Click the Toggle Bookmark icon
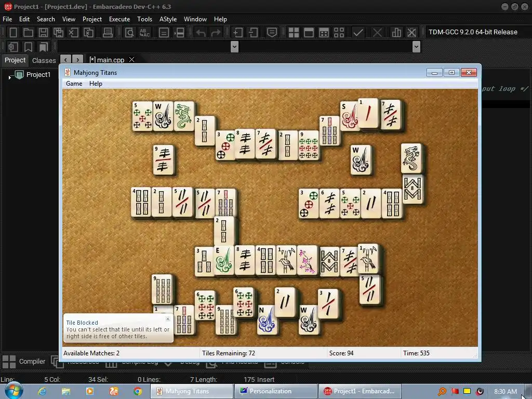Viewport: 532px width, 399px height. [x=28, y=47]
